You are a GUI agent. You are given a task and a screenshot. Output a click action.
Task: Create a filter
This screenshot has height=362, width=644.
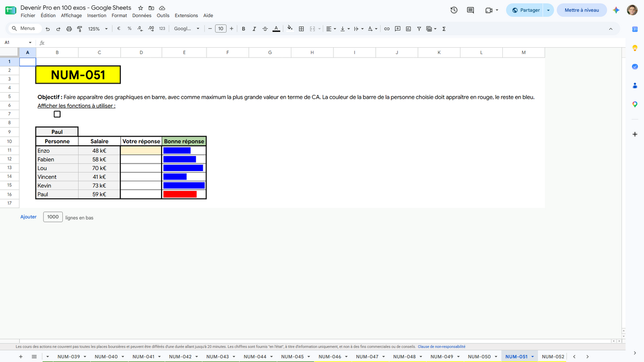pos(419,29)
